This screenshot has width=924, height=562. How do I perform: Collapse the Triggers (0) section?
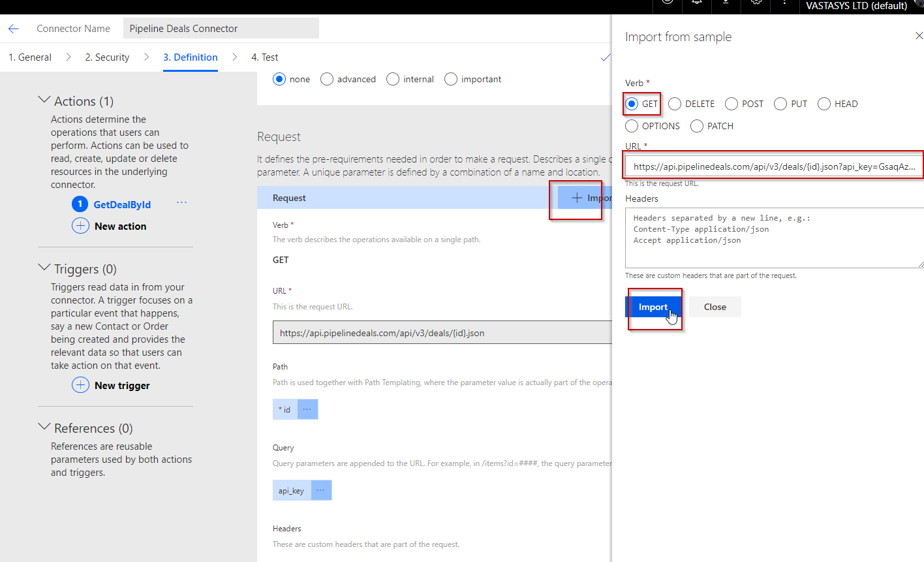(x=44, y=268)
